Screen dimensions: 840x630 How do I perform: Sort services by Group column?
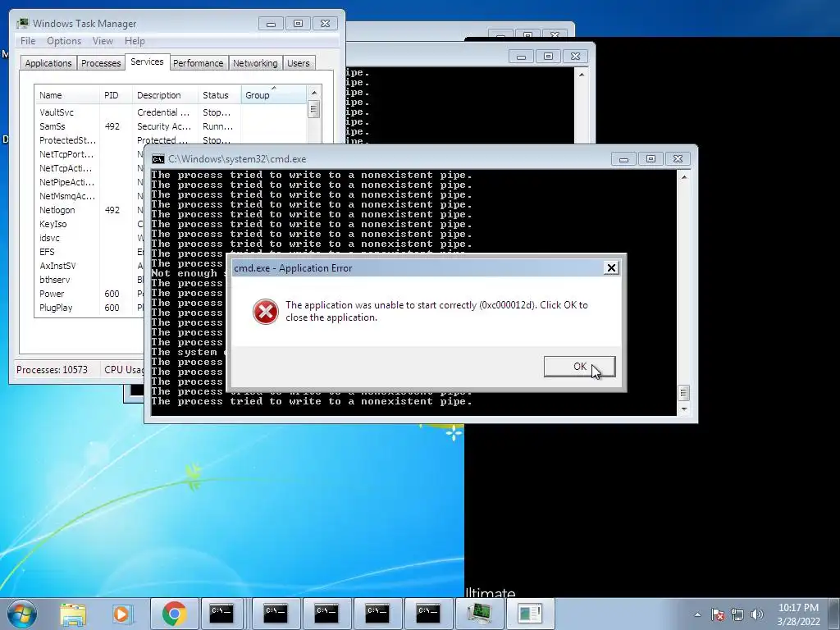point(274,95)
